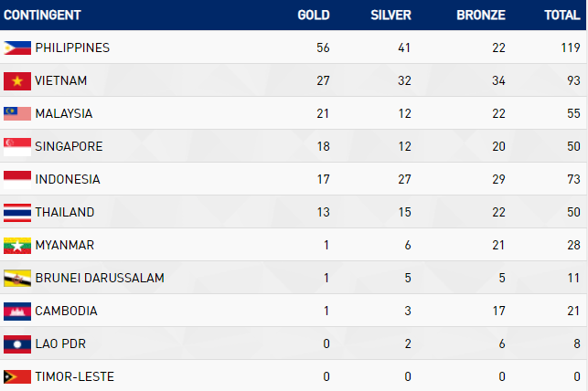Click the Singapore flag icon

17,146
